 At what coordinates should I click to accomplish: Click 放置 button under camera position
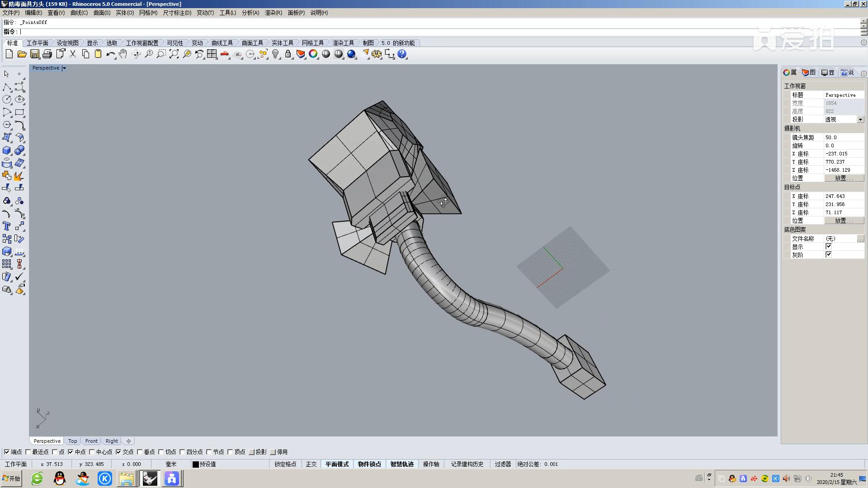click(x=844, y=178)
